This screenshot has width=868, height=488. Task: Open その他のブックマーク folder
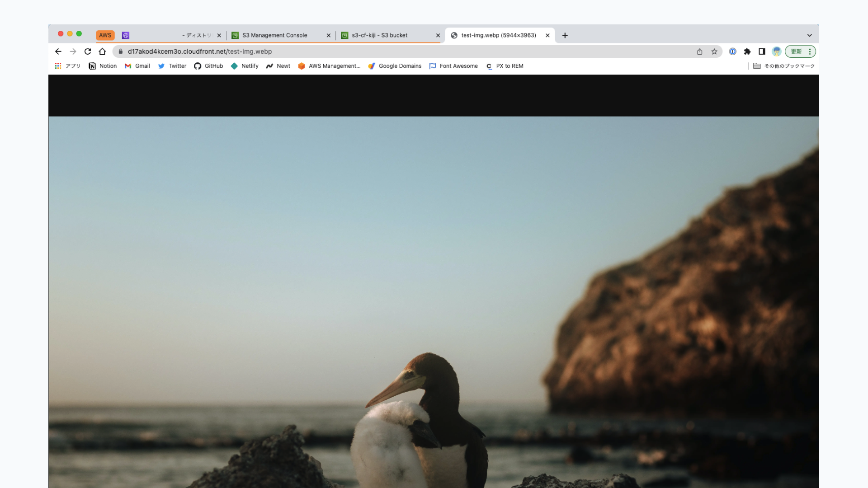pos(784,66)
